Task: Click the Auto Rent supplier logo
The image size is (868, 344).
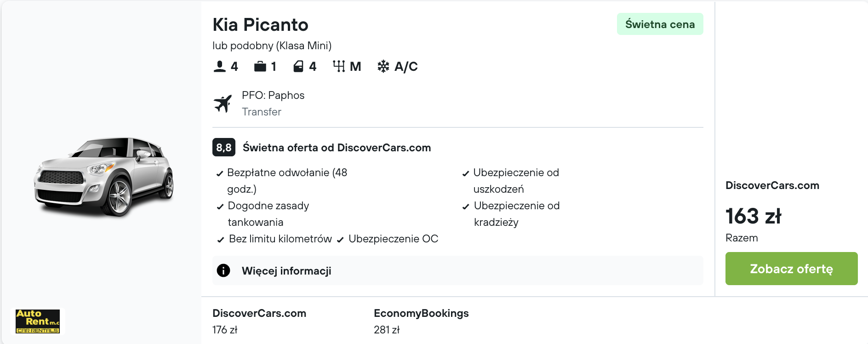Action: point(38,321)
